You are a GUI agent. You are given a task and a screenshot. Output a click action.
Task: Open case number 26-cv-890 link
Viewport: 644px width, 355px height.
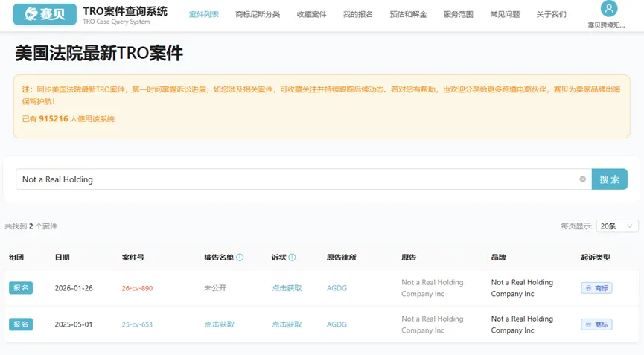tap(137, 288)
